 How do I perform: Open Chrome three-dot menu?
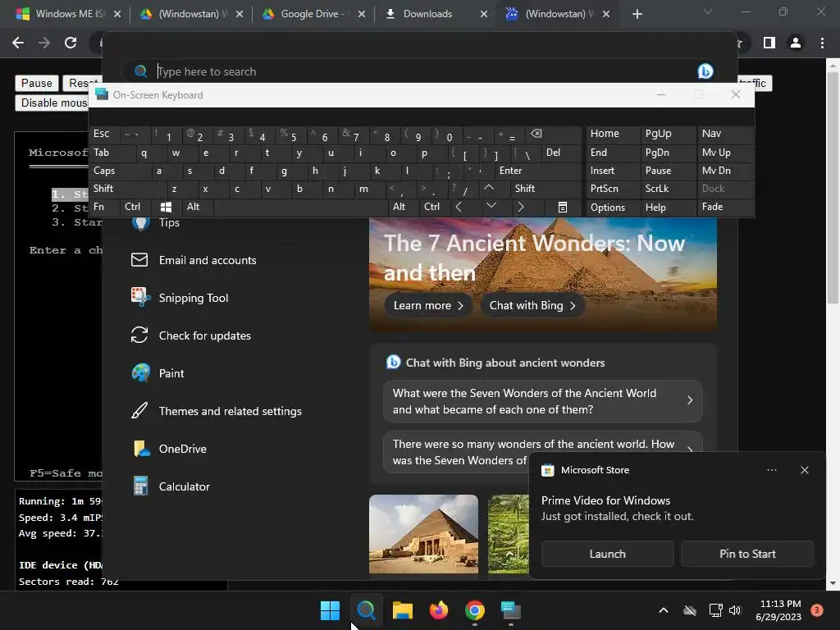click(x=822, y=43)
